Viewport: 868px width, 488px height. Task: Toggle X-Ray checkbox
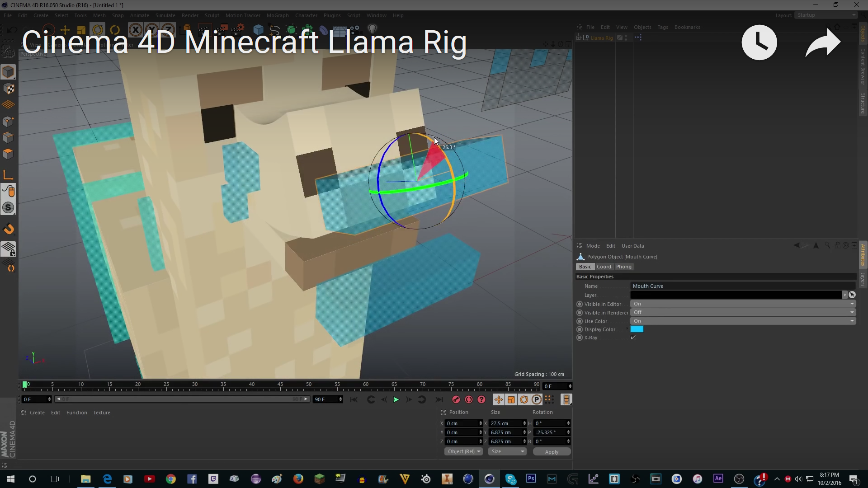tap(633, 338)
